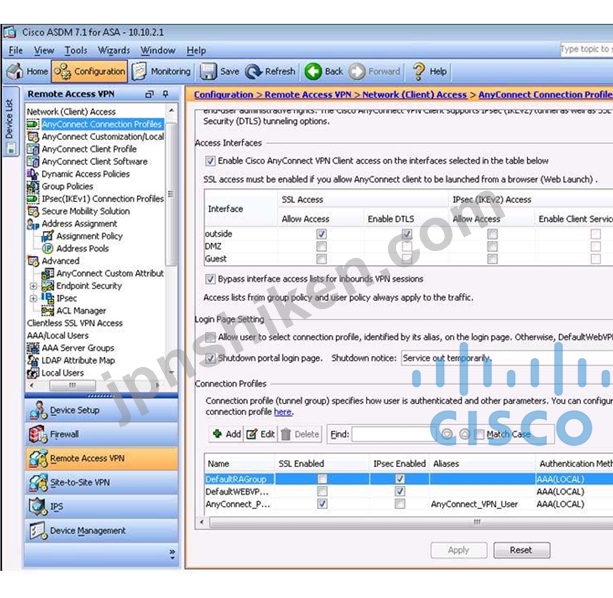Follow the 'here' connection profile link

[283, 412]
